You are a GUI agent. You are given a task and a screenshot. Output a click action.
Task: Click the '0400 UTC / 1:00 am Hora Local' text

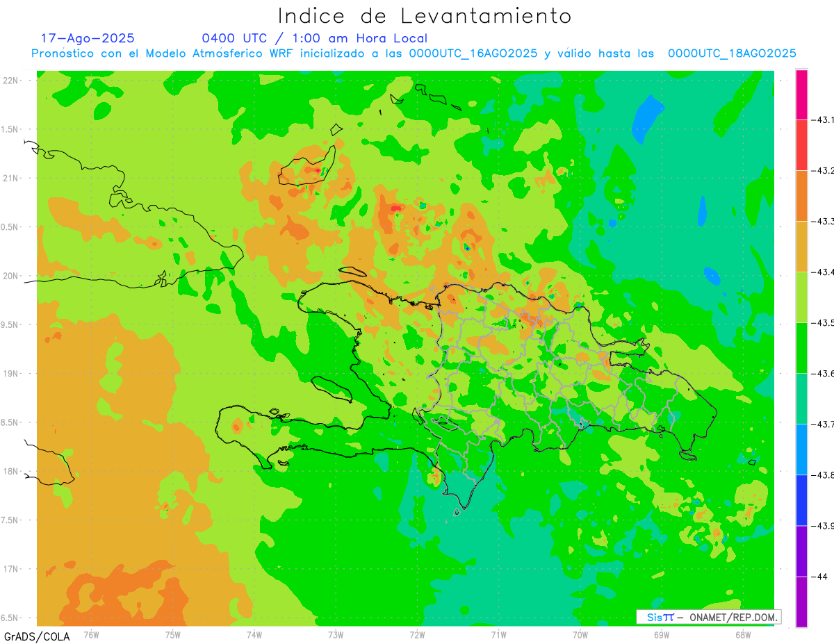314,38
